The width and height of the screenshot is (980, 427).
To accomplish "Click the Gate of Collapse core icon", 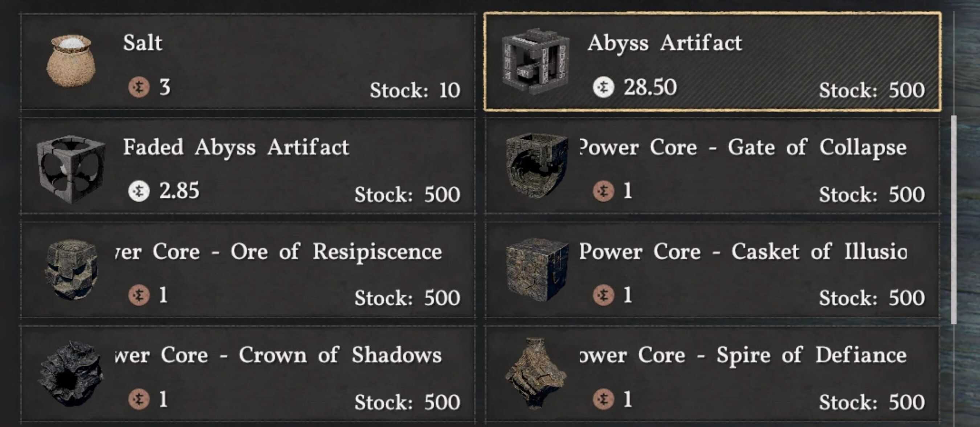I will tap(536, 165).
